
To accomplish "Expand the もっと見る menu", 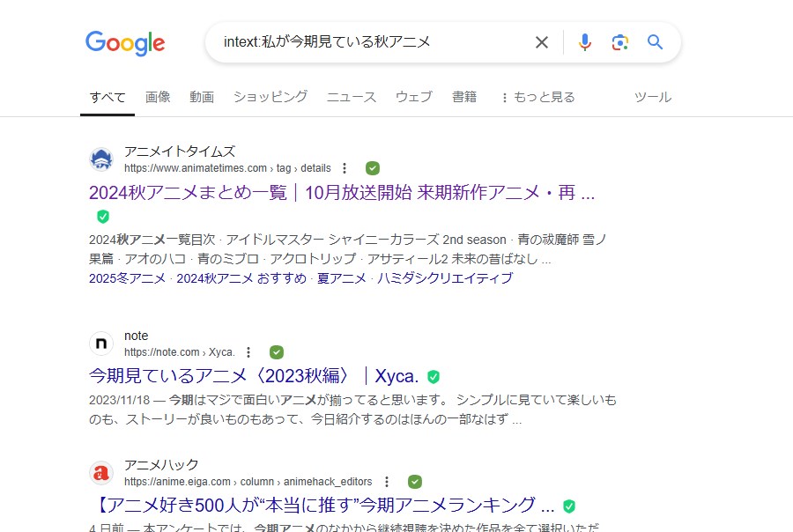I will (x=537, y=97).
